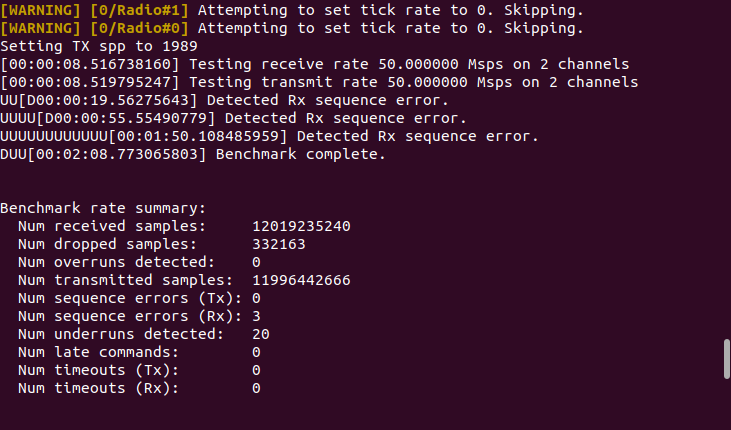
Task: Click the 'Benchmark complete.' text
Action: [x=301, y=154]
